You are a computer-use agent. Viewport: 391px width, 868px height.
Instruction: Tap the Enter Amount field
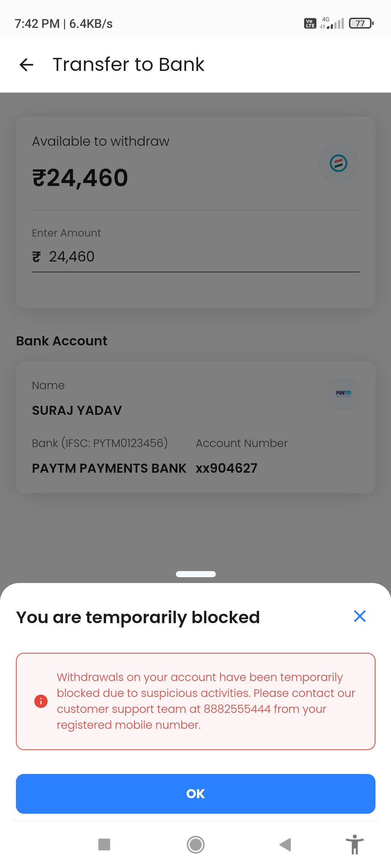(195, 257)
